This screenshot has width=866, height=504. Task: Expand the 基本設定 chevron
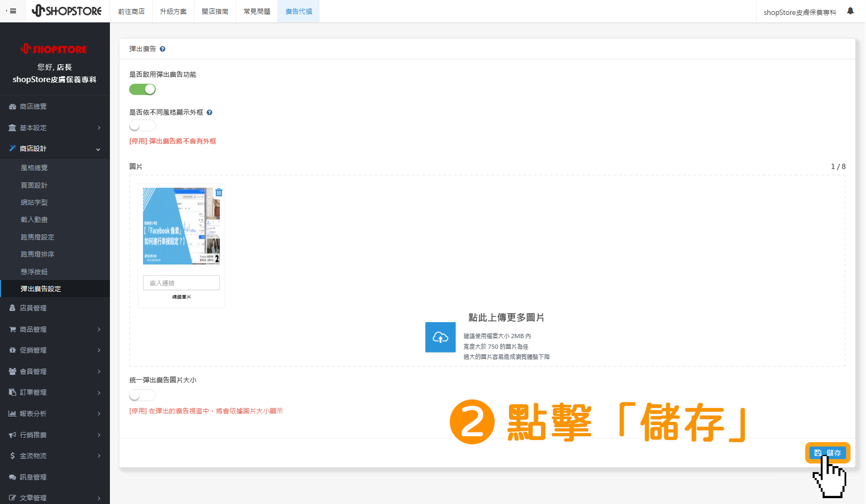pos(99,128)
